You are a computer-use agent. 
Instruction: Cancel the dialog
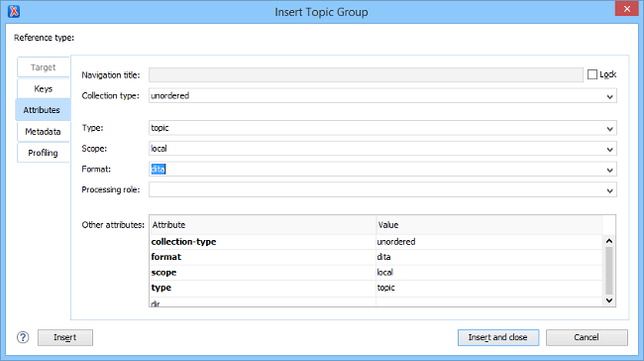point(587,337)
